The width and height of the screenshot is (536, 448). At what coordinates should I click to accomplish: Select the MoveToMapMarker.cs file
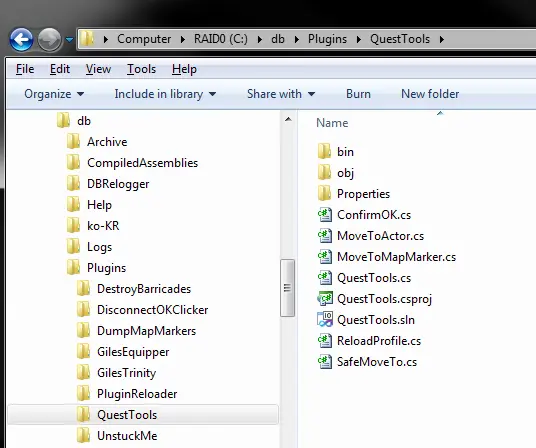387,257
